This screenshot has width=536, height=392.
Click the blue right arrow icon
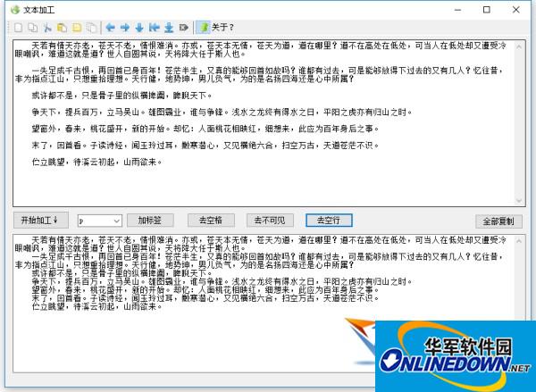click(x=125, y=28)
